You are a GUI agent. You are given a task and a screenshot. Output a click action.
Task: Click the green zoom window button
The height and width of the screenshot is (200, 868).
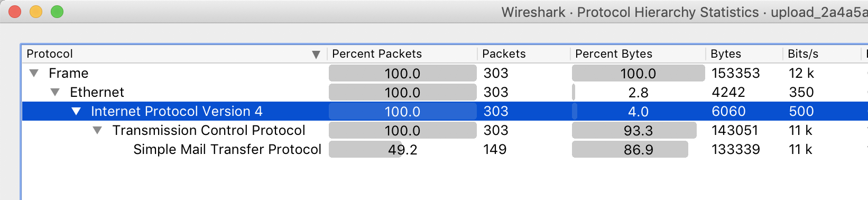[x=57, y=12]
